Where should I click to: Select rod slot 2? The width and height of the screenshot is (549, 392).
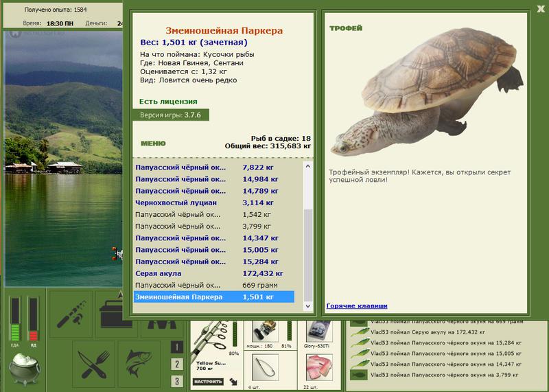pyautogui.click(x=177, y=364)
